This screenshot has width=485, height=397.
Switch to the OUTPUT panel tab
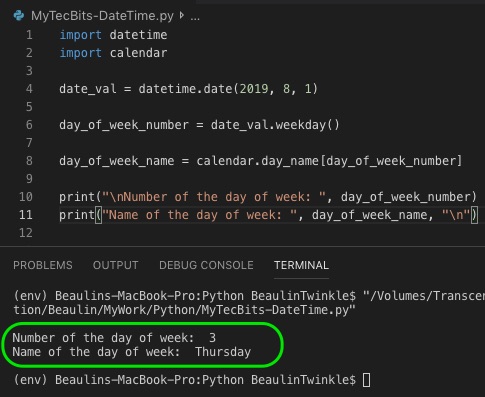pos(115,265)
